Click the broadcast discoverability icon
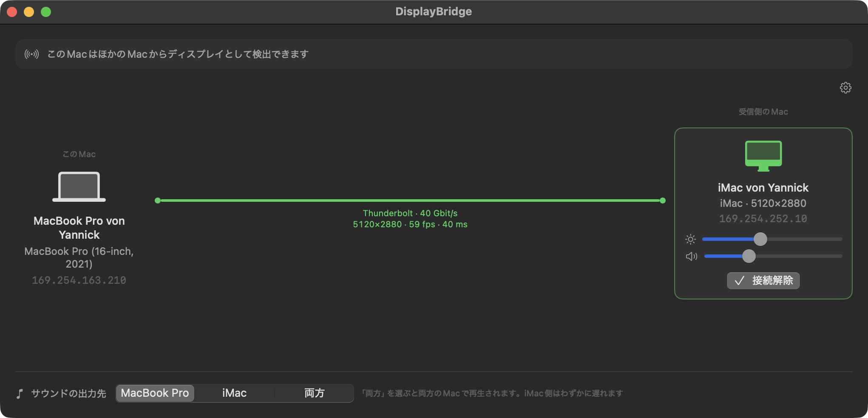 [31, 54]
